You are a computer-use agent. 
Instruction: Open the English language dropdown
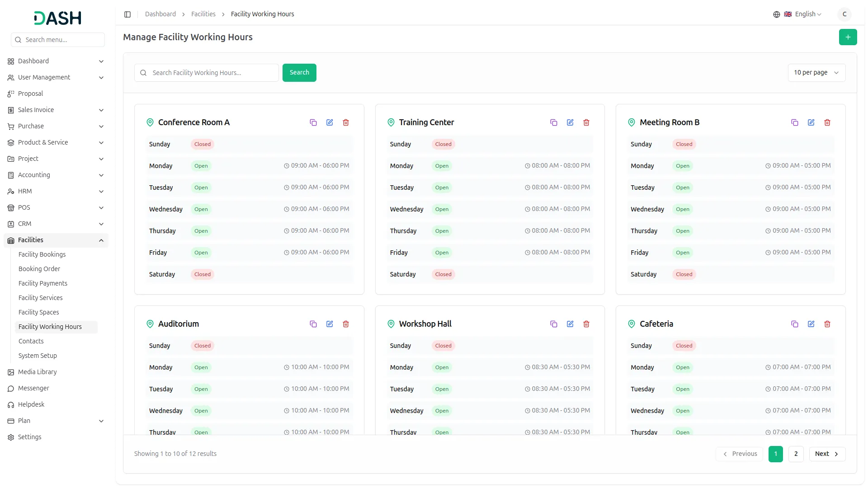tap(798, 14)
